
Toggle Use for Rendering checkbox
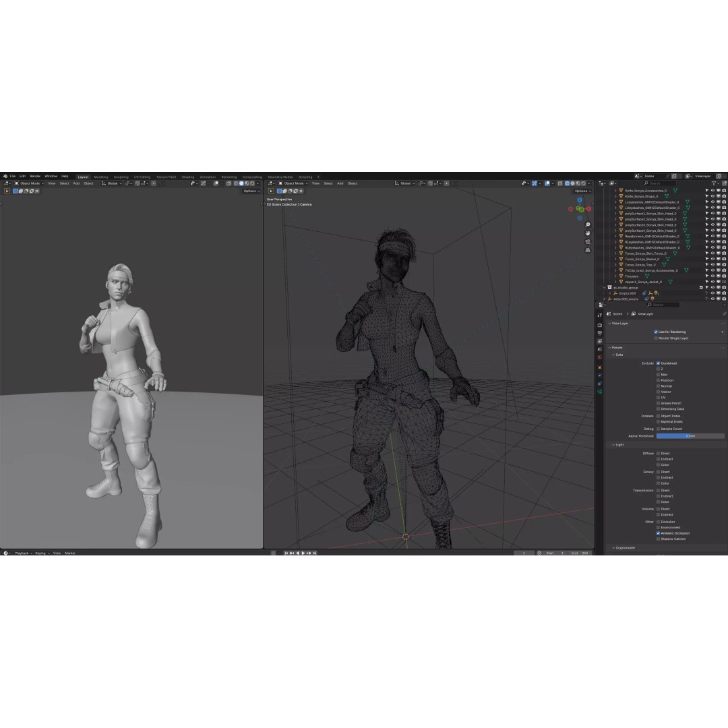pyautogui.click(x=656, y=332)
